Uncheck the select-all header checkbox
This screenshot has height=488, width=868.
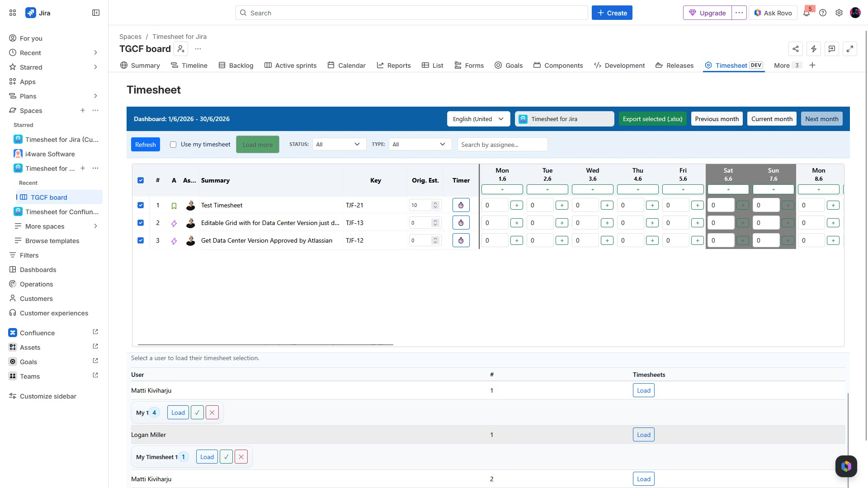click(x=141, y=180)
